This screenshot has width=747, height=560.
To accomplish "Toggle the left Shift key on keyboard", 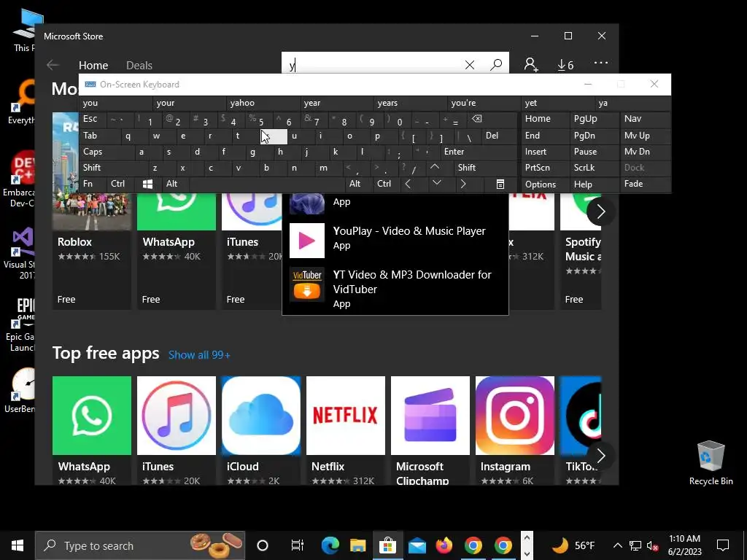I will click(x=112, y=168).
